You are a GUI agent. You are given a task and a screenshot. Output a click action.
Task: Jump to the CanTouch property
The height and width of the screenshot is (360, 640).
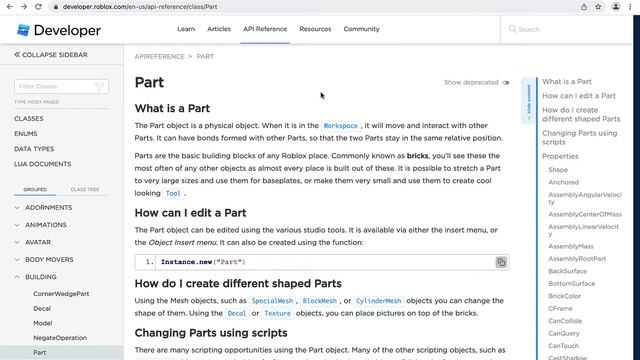point(563,346)
